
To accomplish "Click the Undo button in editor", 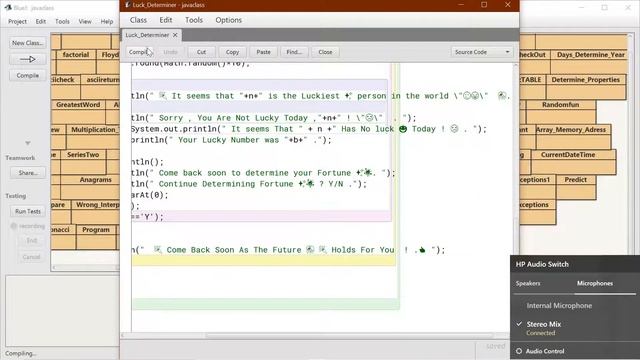I will [x=170, y=52].
